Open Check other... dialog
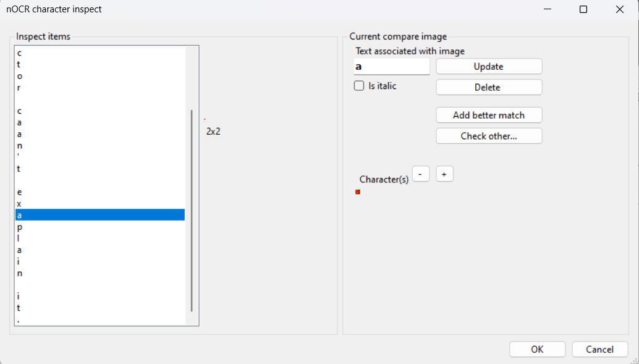 point(489,136)
